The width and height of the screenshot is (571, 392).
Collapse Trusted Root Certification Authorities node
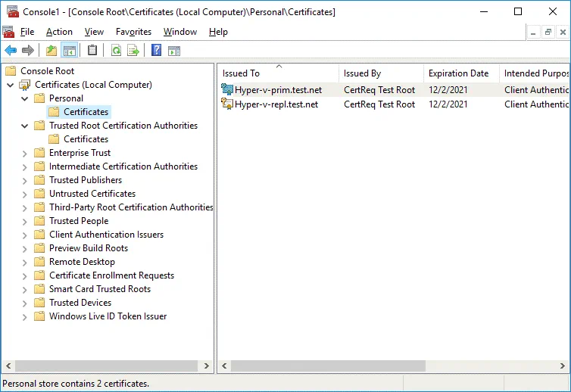(x=25, y=126)
